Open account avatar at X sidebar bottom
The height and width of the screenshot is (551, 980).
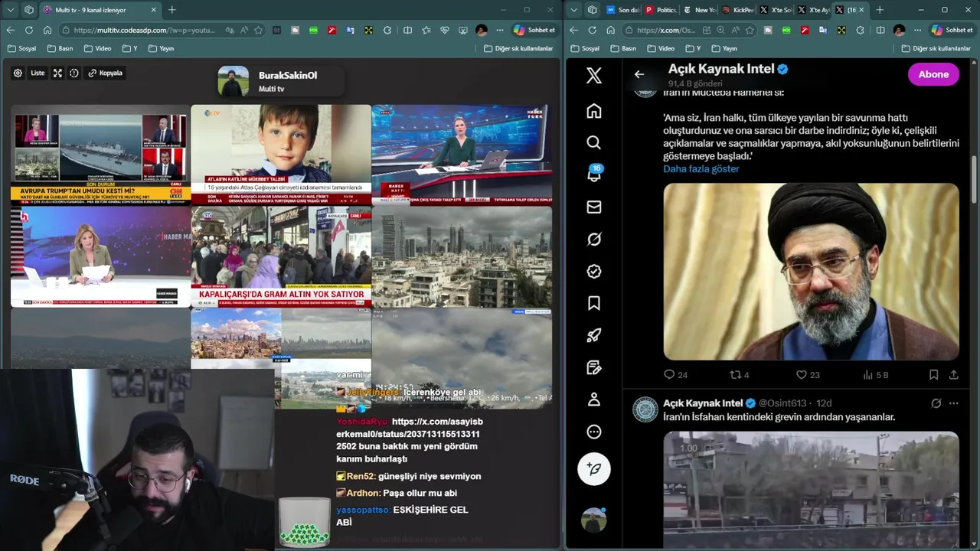[594, 520]
